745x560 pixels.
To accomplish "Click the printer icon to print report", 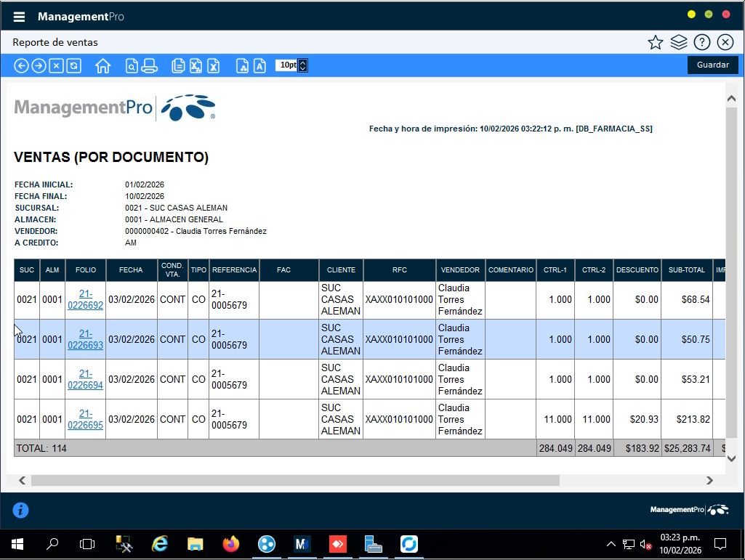I will click(149, 66).
